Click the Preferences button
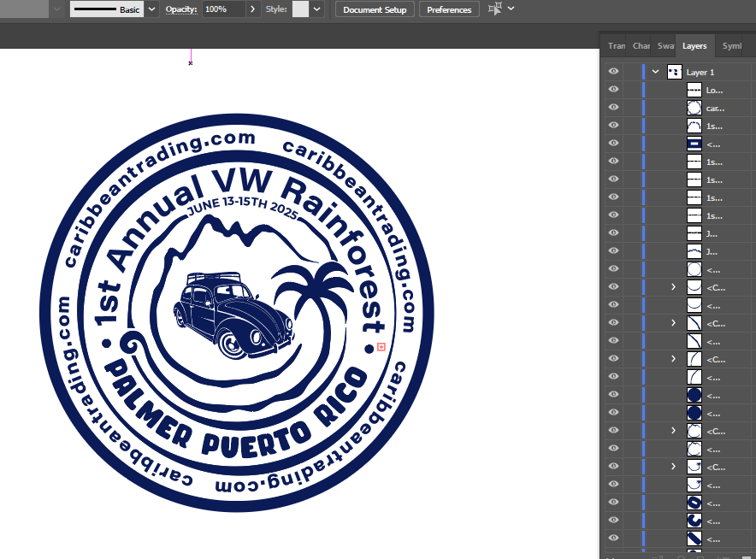Screen dimensions: 756x559 449,9
